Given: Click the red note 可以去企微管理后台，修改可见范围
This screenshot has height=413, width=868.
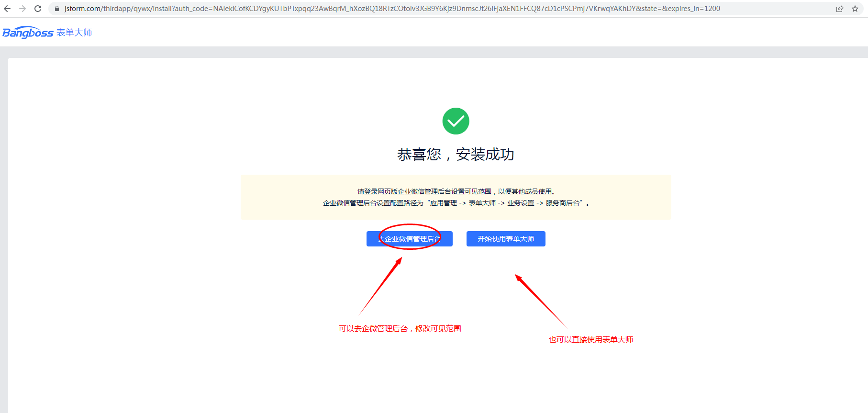Looking at the screenshot, I should 400,329.
